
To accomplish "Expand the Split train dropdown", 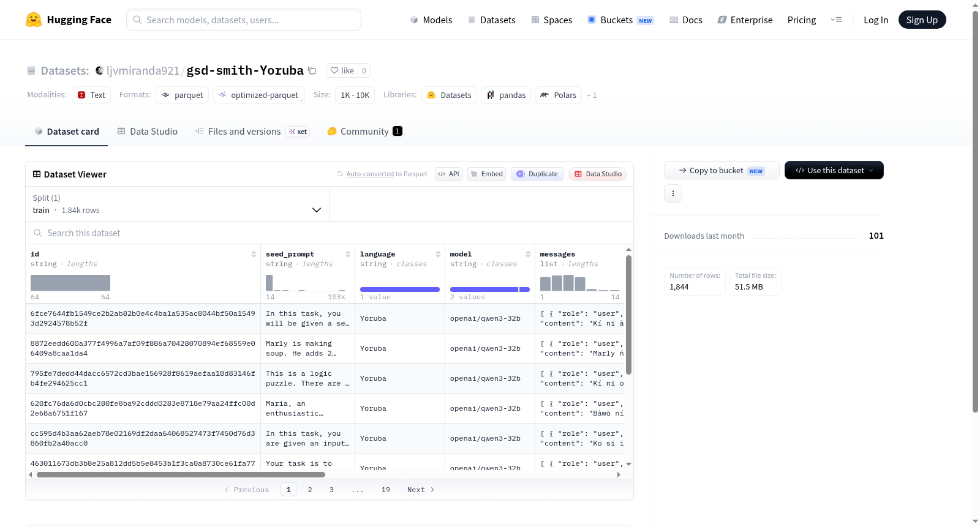I will click(x=177, y=204).
